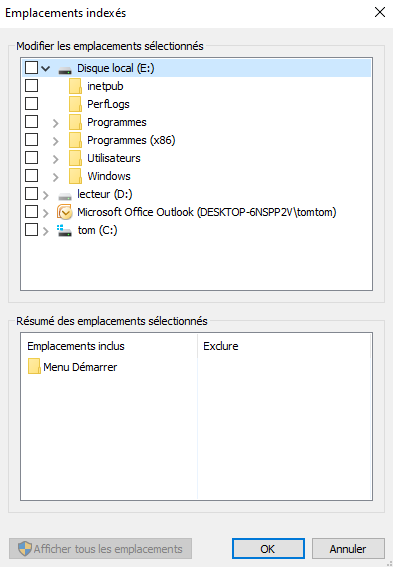
Task: Click the Emplacements inclus column header
Action: [x=109, y=346]
